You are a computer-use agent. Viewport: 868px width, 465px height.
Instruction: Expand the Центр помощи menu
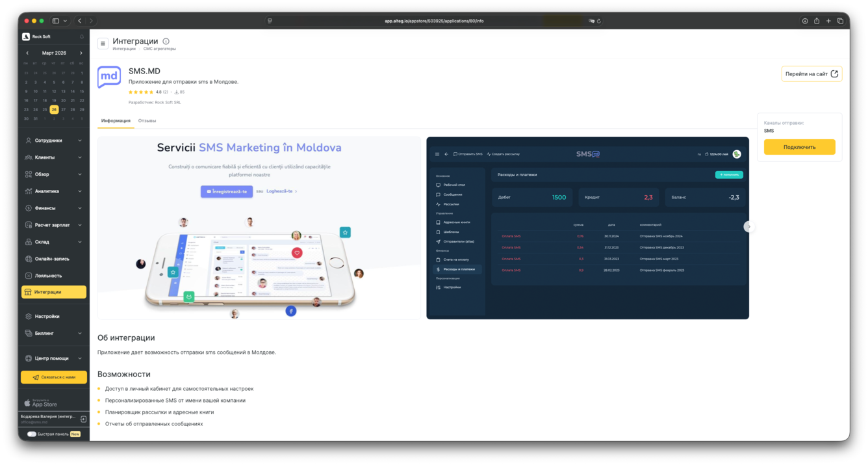[x=54, y=358]
